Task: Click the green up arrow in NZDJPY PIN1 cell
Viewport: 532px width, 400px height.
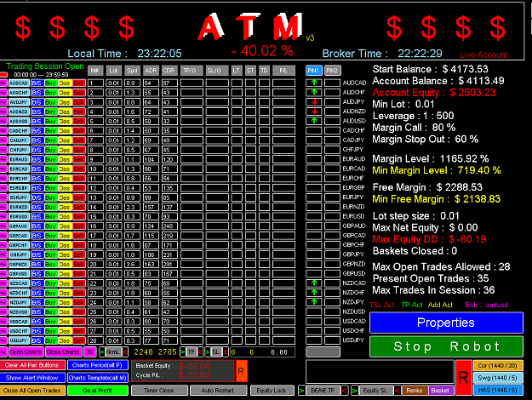Action: 314,302
